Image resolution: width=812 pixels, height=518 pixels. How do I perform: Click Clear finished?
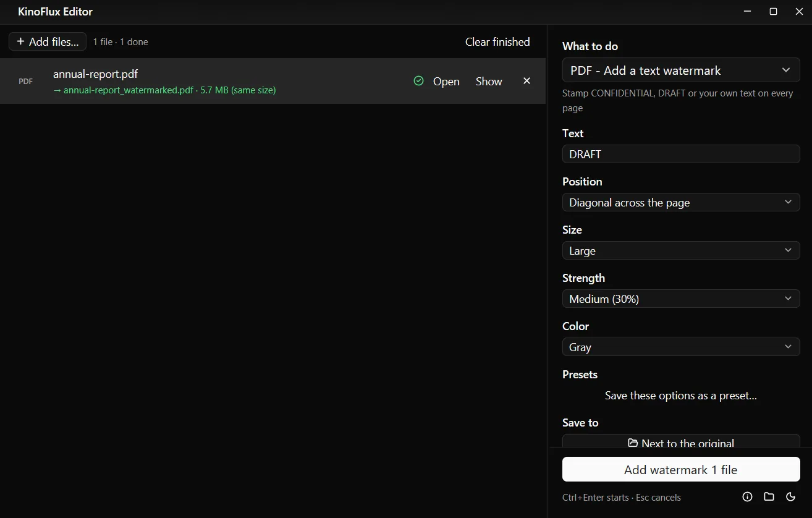(497, 41)
